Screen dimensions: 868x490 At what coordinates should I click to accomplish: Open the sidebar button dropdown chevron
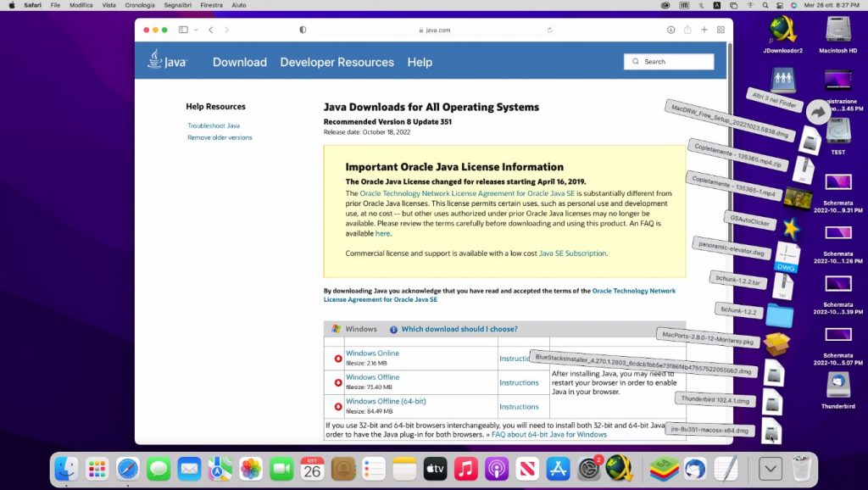pyautogui.click(x=196, y=30)
